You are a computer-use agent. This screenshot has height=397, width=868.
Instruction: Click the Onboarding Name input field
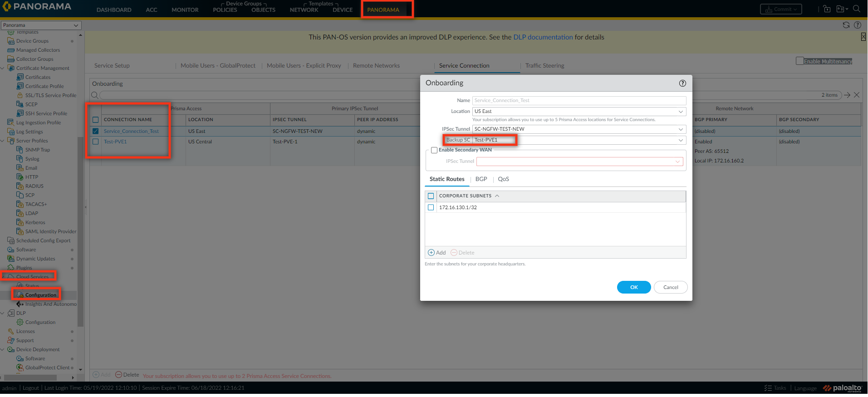pyautogui.click(x=579, y=101)
